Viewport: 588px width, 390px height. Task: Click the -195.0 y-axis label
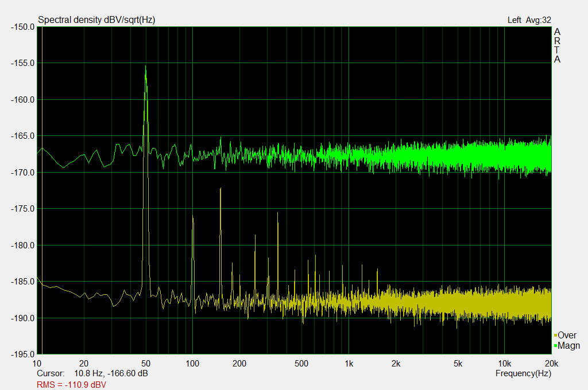pos(23,354)
